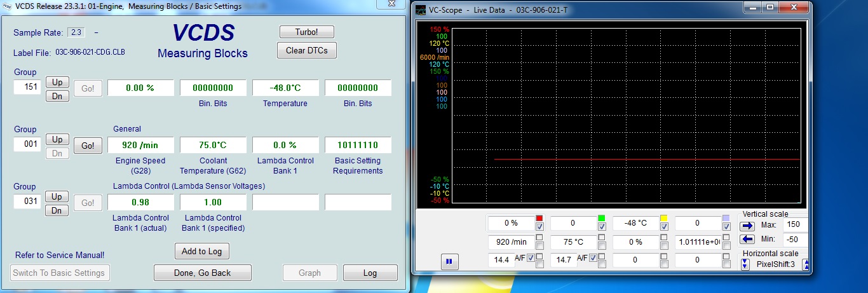Uncheck the 0 % red channel checkbox
The image size is (868, 293).
[539, 226]
